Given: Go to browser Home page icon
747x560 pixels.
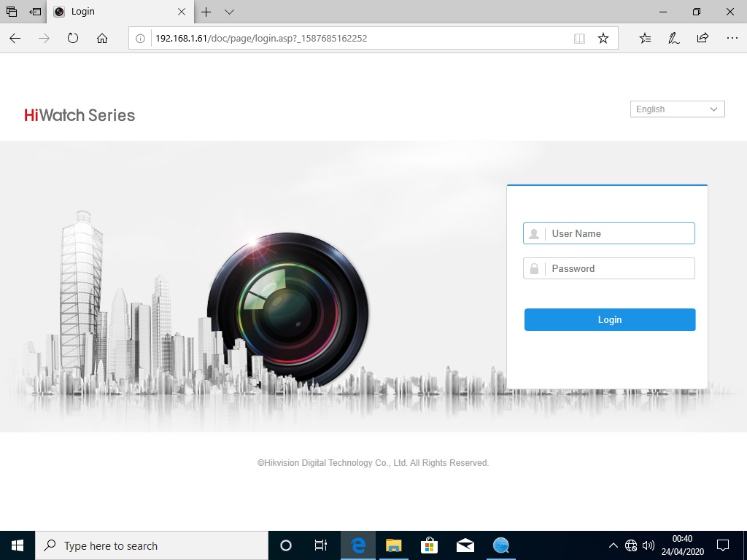Looking at the screenshot, I should [102, 39].
